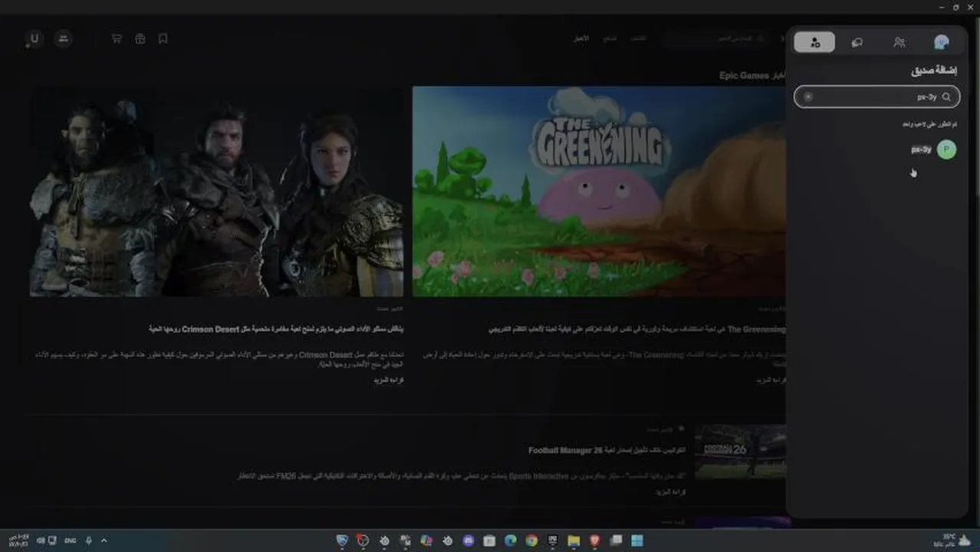Viewport: 980px width, 552px height.
Task: Open the Football Manager 26 article headline
Action: (x=607, y=451)
